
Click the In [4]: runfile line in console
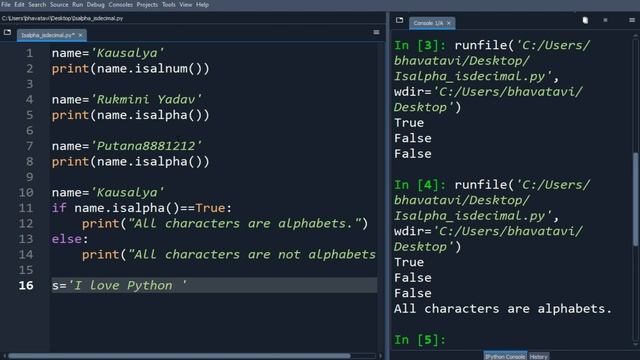pyautogui.click(x=492, y=185)
